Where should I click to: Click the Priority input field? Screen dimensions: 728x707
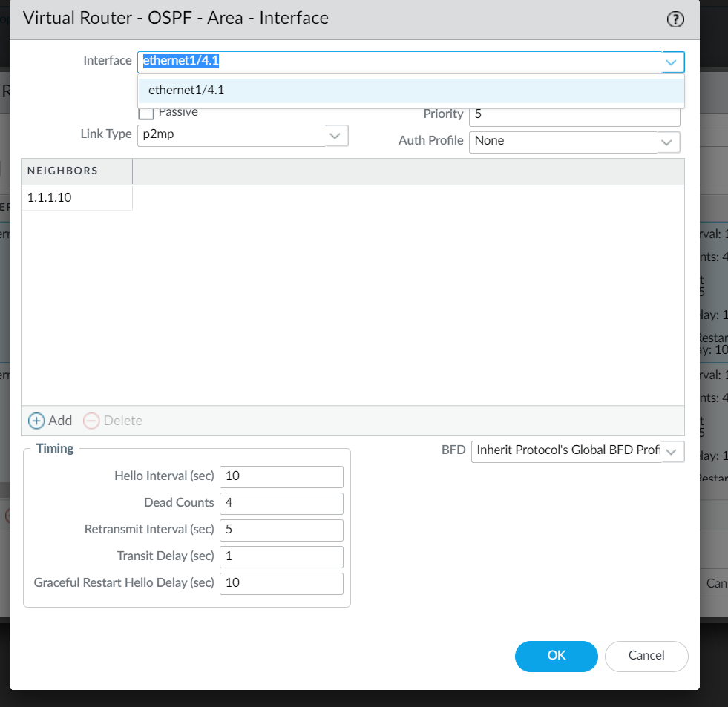(x=574, y=115)
